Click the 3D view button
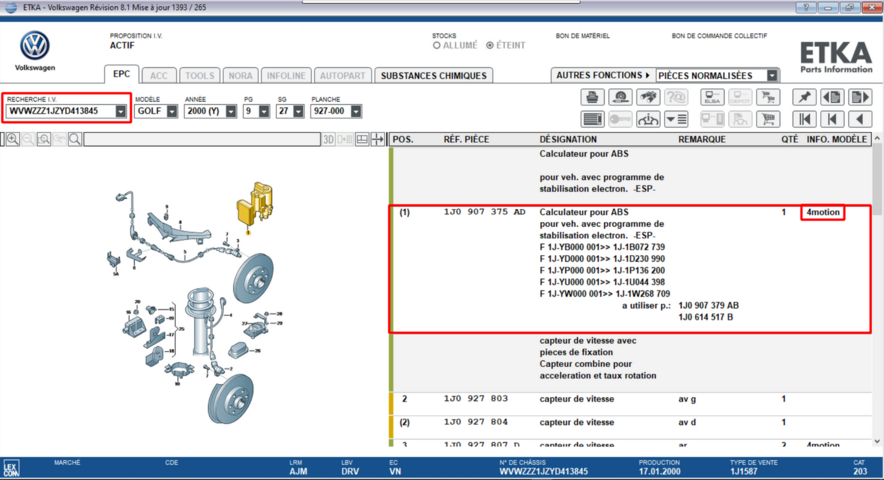The width and height of the screenshot is (884, 480). click(329, 139)
